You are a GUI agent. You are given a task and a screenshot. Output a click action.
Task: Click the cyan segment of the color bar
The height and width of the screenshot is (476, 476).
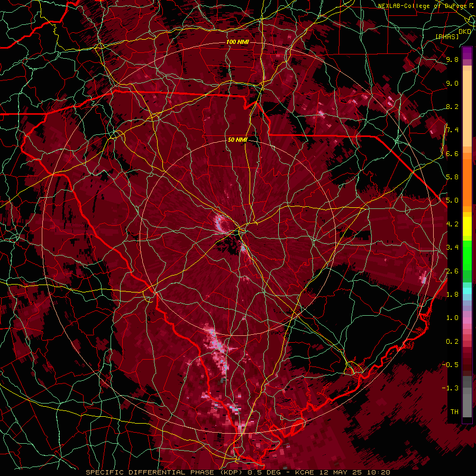pos(467,291)
